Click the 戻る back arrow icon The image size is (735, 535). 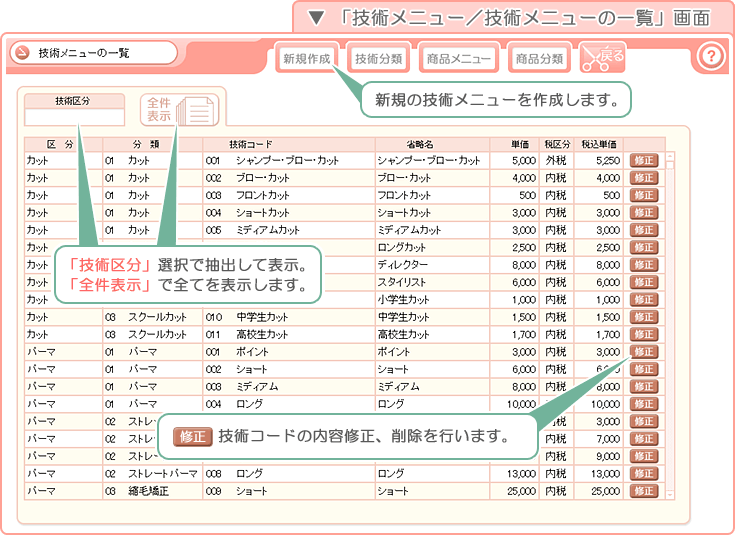coord(603,57)
